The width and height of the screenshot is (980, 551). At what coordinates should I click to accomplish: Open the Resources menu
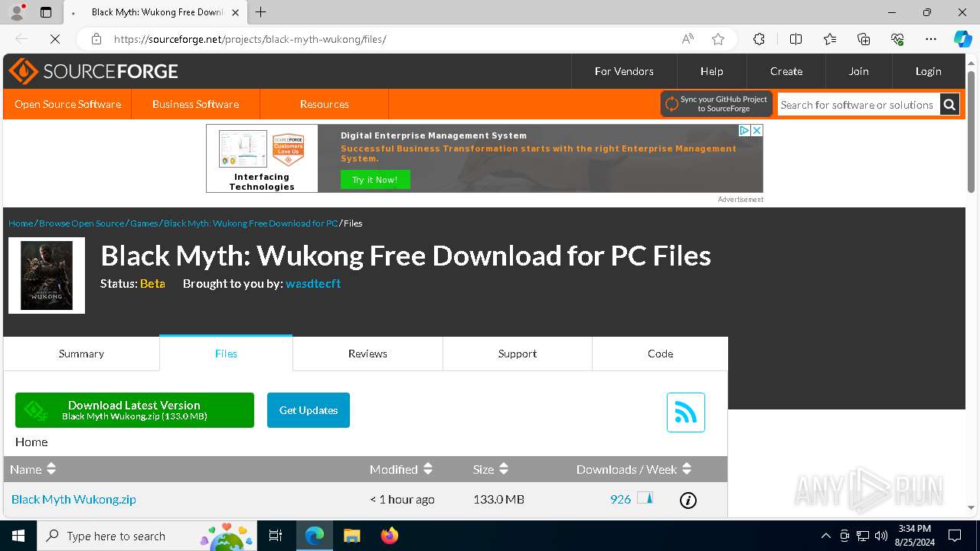pyautogui.click(x=325, y=104)
